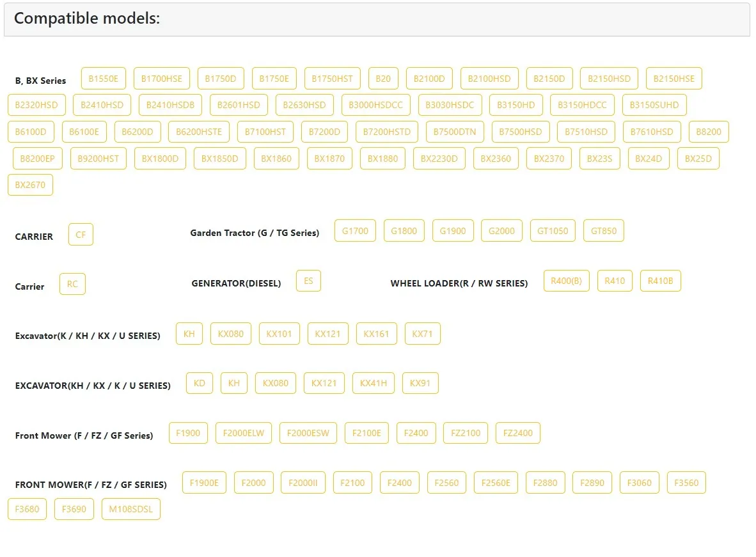This screenshot has width=756, height=557.
Task: Select the BX1870 model tag
Action: tap(330, 159)
